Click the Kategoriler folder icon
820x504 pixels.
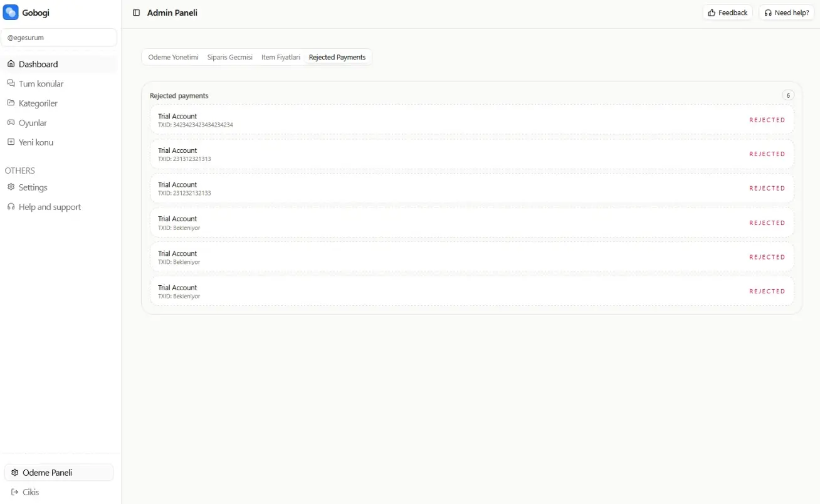11,103
